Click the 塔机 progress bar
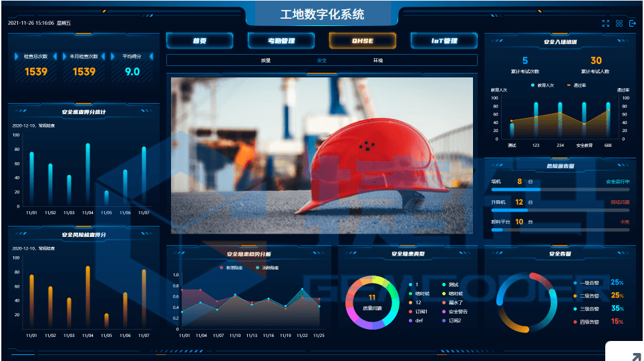The width and height of the screenshot is (644, 361). [562, 190]
